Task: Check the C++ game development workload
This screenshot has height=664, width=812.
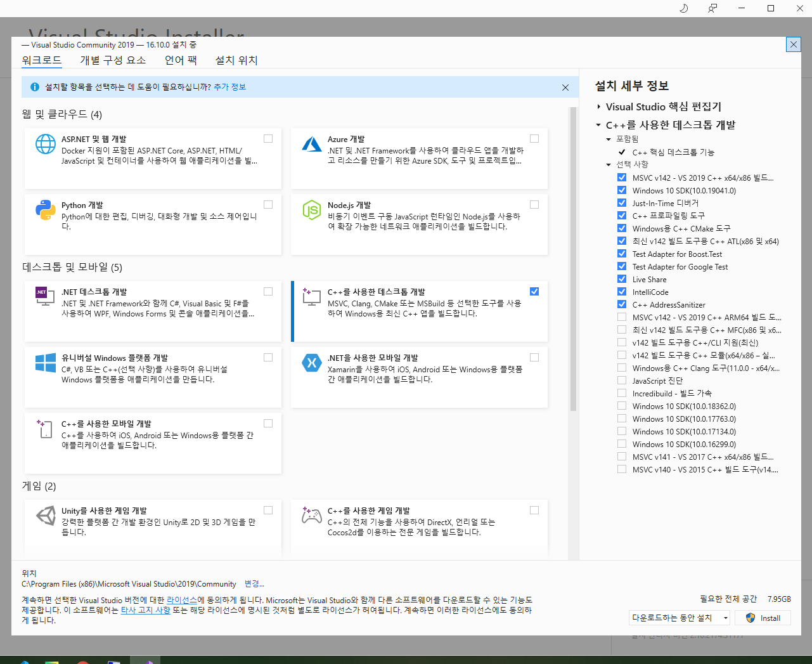Action: pos(534,510)
